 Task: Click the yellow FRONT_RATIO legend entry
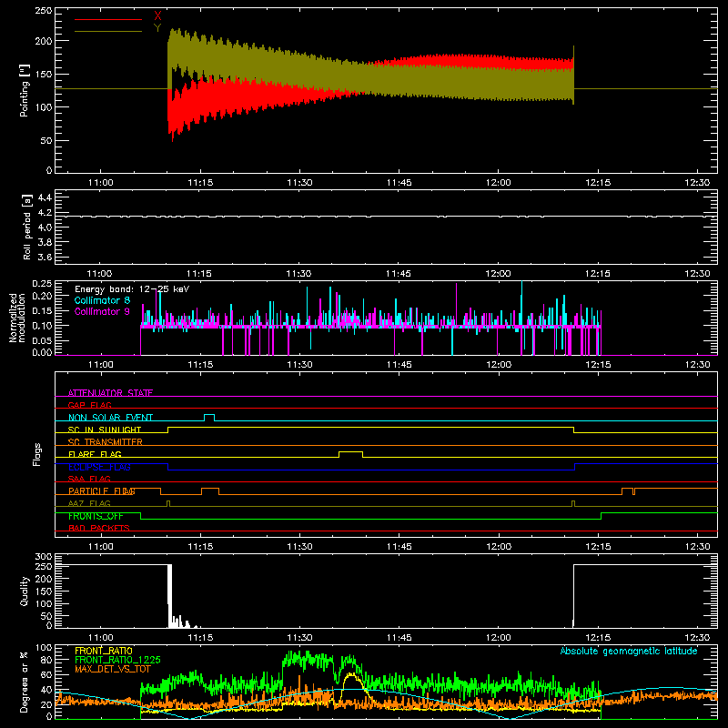104,651
